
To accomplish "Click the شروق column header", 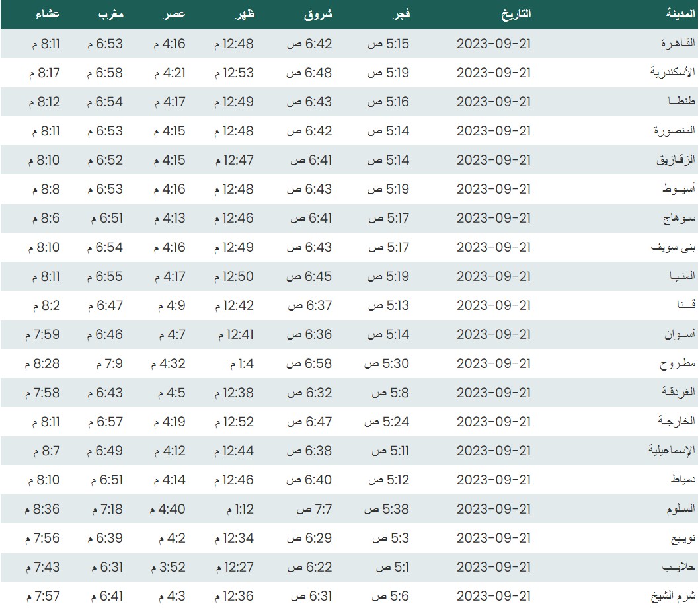I will 317,14.
